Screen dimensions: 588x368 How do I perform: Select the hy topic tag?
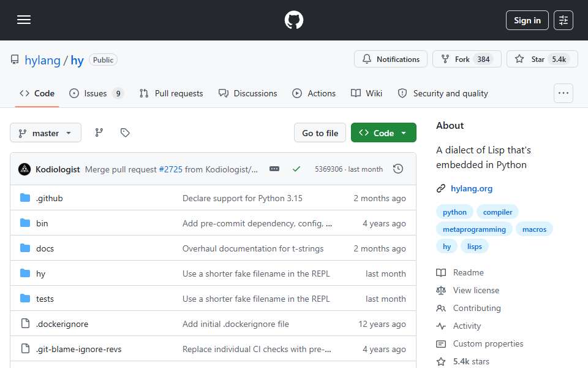pos(447,247)
